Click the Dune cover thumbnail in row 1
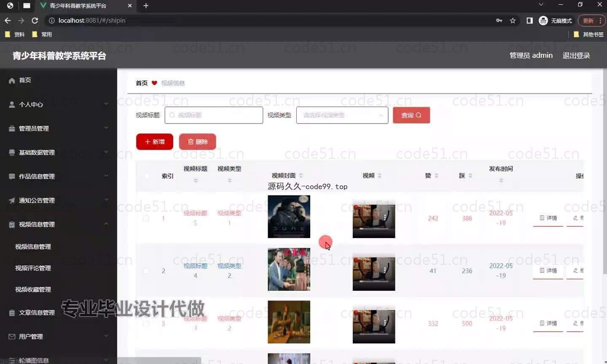The width and height of the screenshot is (607, 364). [x=289, y=217]
